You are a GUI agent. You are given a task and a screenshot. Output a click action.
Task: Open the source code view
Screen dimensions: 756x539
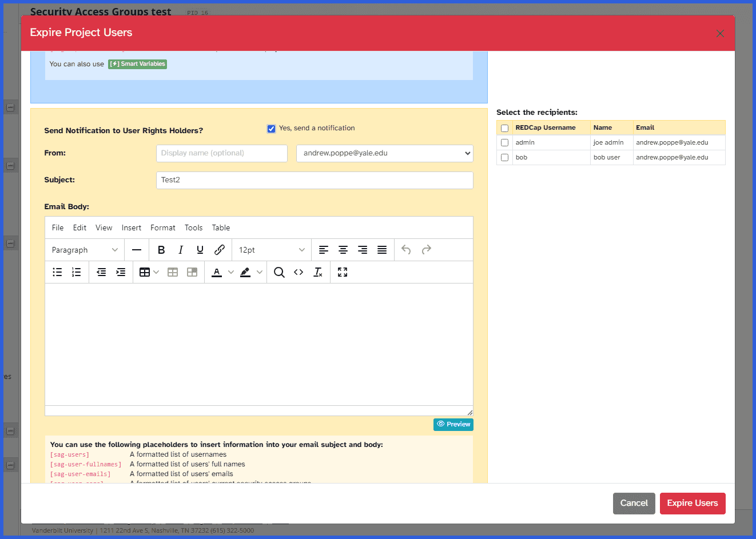pos(299,272)
